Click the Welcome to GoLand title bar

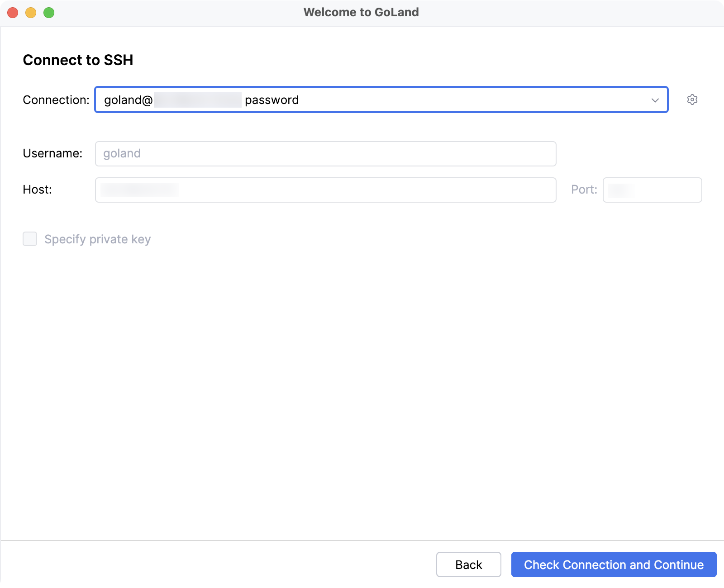[361, 12]
